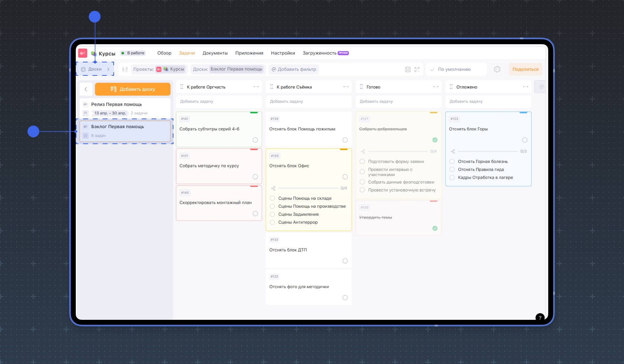Open the Настройки tab
This screenshot has height=364, width=624.
(283, 53)
